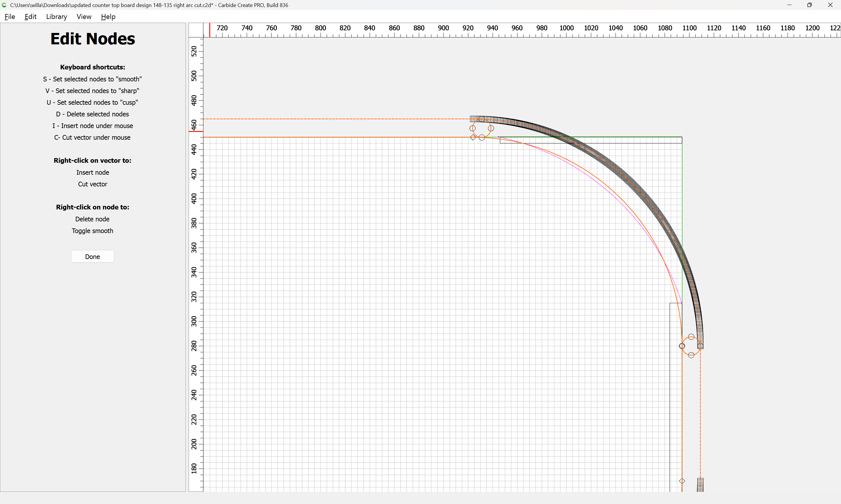
Task: Click magenta node at start of magenta arc
Action: 498,136
